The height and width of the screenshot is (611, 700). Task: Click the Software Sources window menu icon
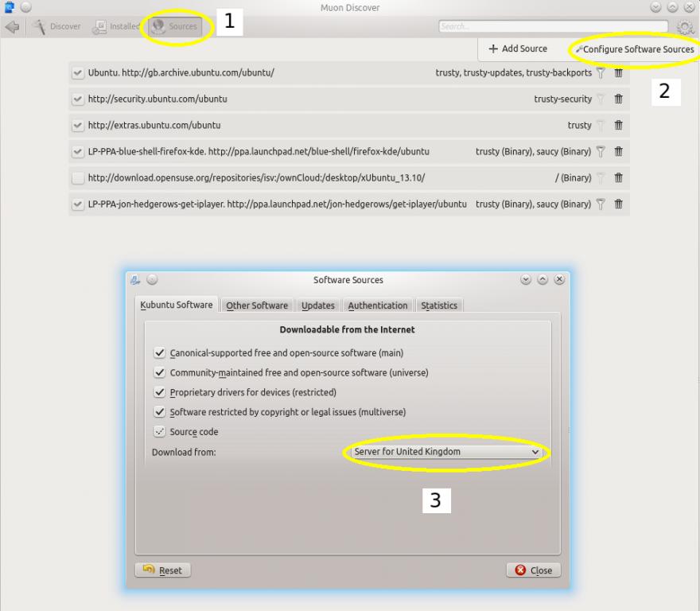pyautogui.click(x=135, y=280)
